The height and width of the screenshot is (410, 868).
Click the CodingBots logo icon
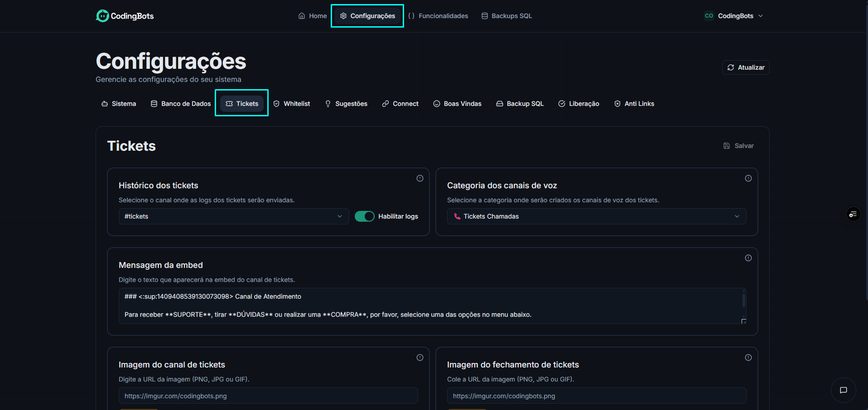(x=102, y=15)
